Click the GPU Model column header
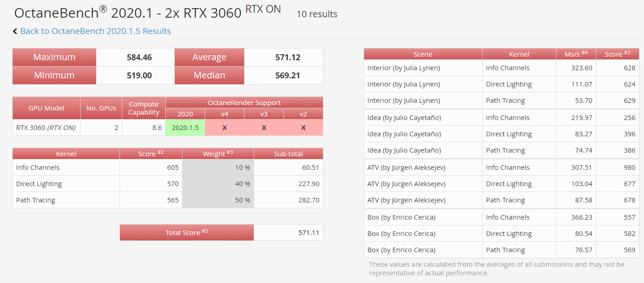Screen dimensions: 644x283 pos(46,108)
